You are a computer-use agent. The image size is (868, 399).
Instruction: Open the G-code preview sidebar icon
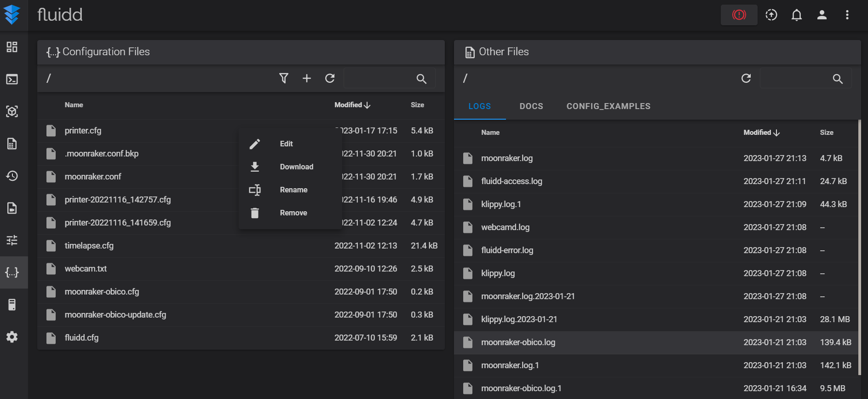pyautogui.click(x=12, y=111)
